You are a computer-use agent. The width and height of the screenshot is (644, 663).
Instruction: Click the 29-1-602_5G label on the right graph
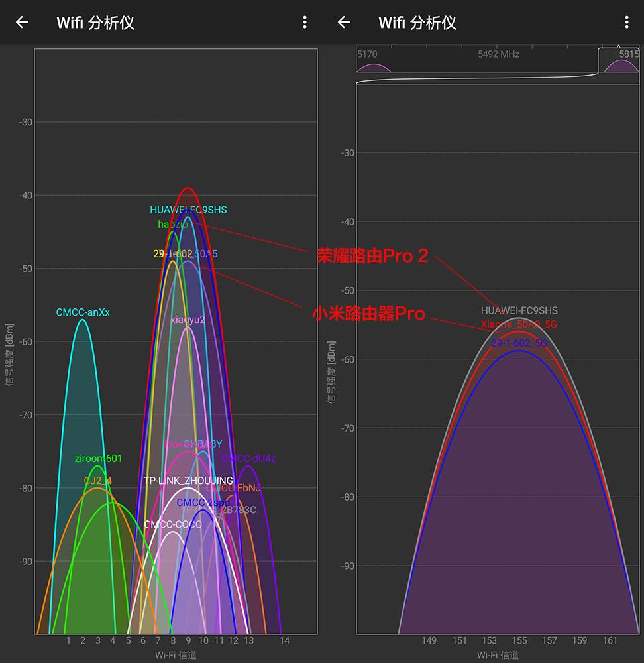519,343
